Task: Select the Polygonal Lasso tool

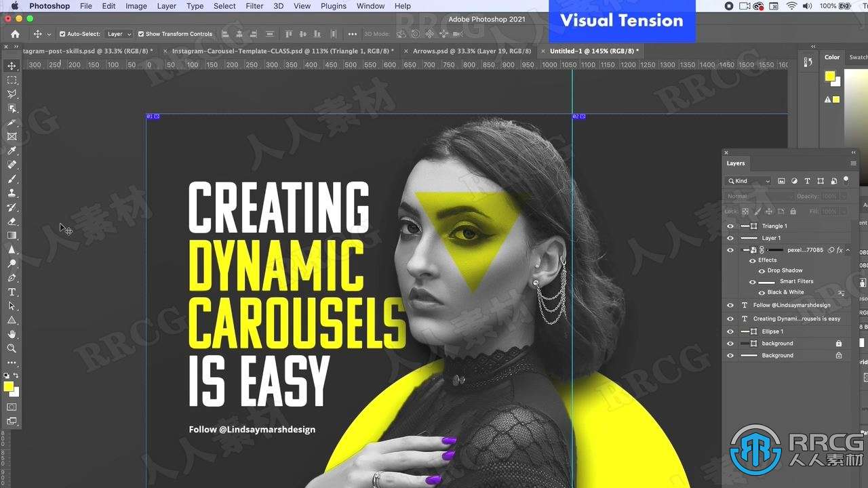Action: pyautogui.click(x=12, y=94)
